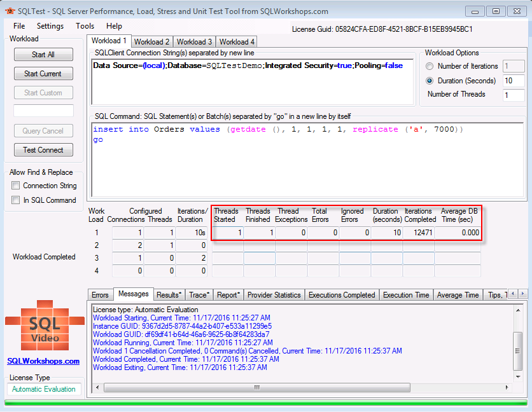
Task: Open the Settings menu
Action: click(x=50, y=26)
